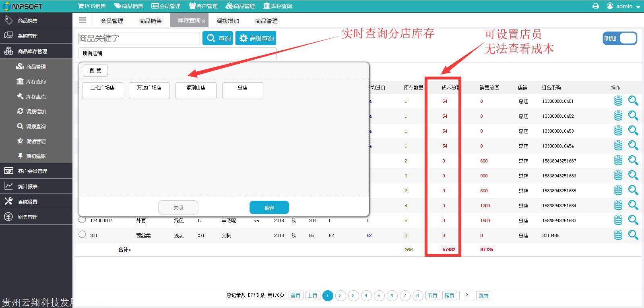This screenshot has width=644, height=308.
Task: Go to page 2 in pagination
Action: [341, 296]
